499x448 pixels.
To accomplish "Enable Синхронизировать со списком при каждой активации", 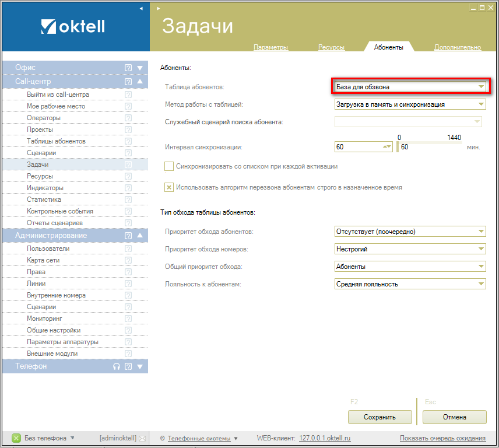I will (x=169, y=166).
